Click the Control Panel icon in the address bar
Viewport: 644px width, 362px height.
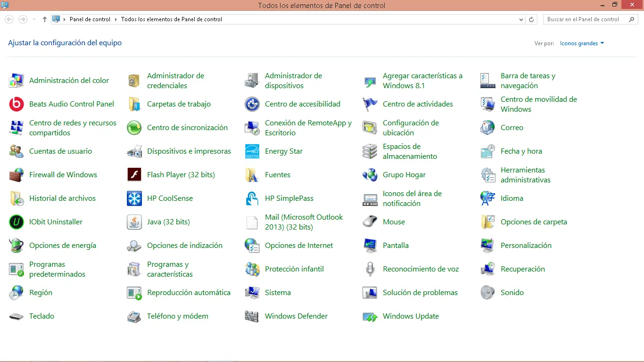pos(56,19)
